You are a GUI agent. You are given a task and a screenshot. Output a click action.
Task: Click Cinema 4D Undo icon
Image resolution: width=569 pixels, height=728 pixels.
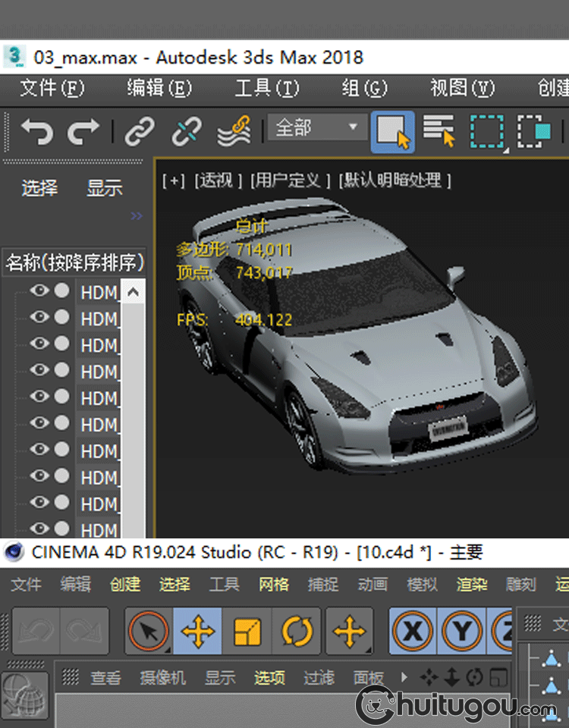pyautogui.click(x=36, y=632)
